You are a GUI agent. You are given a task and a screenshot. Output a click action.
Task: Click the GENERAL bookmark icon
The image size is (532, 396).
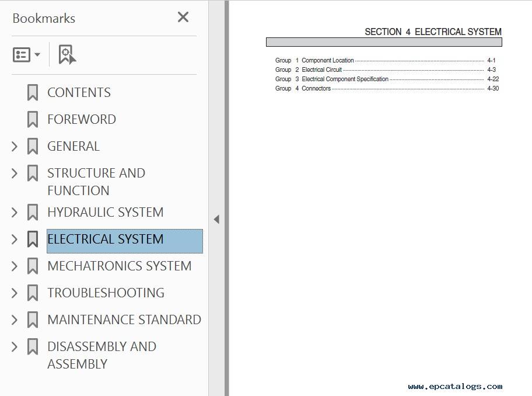click(x=33, y=146)
